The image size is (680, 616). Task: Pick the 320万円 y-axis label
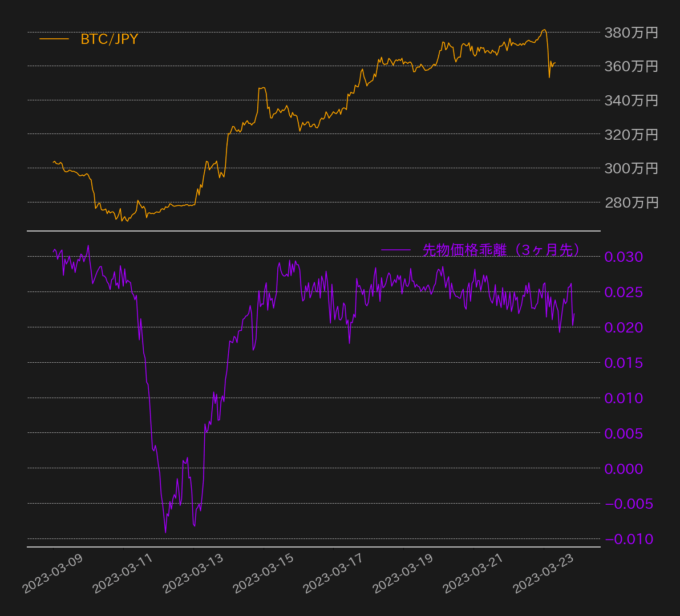[x=631, y=134]
